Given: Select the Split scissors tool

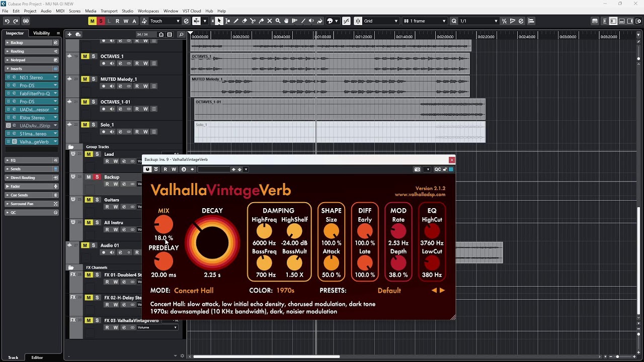Looking at the screenshot, I should pyautogui.click(x=253, y=21).
